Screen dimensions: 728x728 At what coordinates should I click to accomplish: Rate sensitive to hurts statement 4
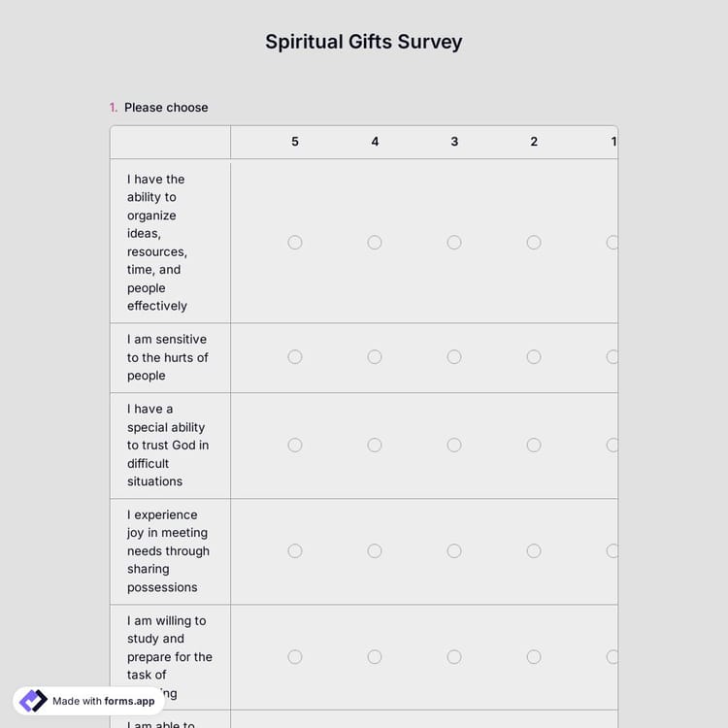(x=375, y=357)
